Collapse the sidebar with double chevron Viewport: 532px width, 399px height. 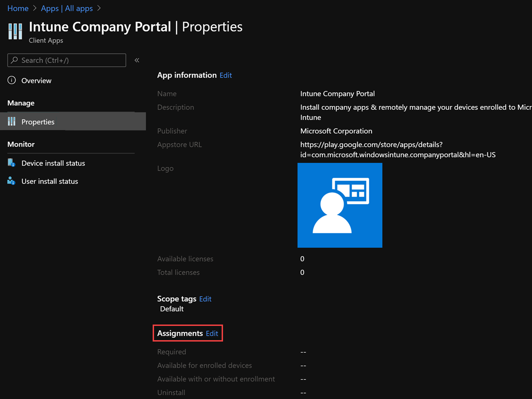coord(137,60)
